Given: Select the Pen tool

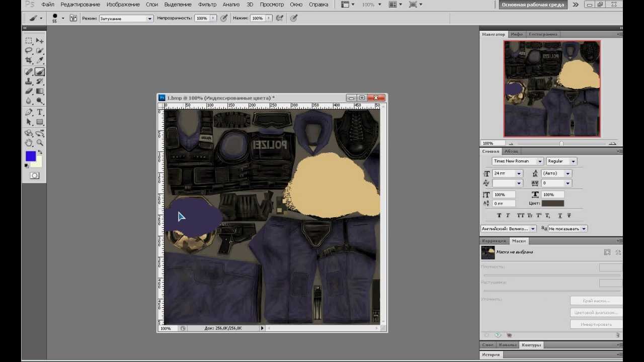Looking at the screenshot, I should pyautogui.click(x=29, y=113).
